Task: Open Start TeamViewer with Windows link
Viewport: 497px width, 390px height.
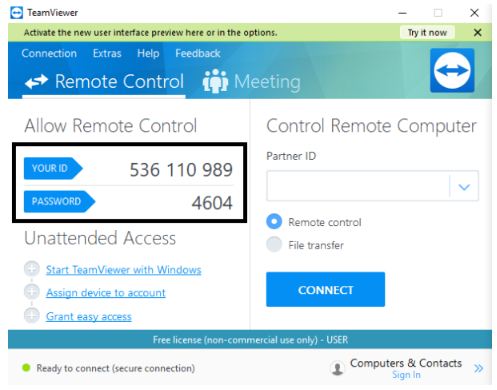Action: click(123, 270)
